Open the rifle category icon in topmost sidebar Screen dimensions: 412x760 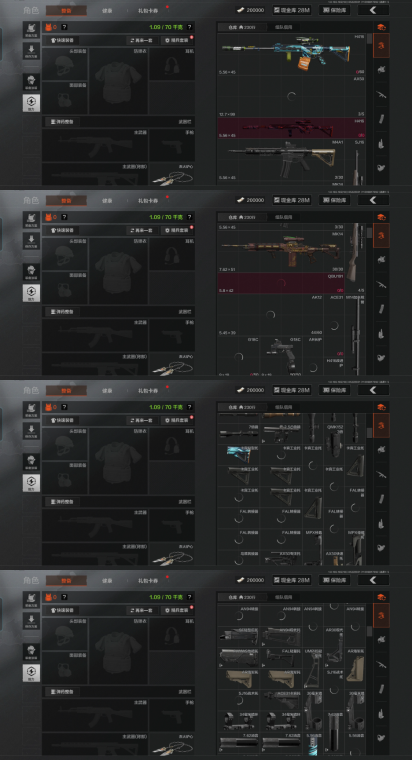[x=381, y=94]
